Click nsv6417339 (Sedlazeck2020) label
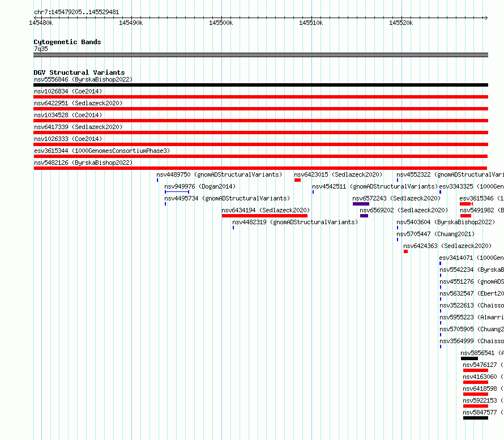This screenshot has height=440, width=504. click(x=78, y=127)
